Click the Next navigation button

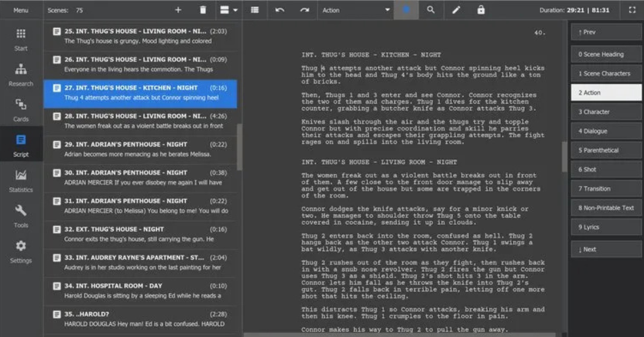605,248
